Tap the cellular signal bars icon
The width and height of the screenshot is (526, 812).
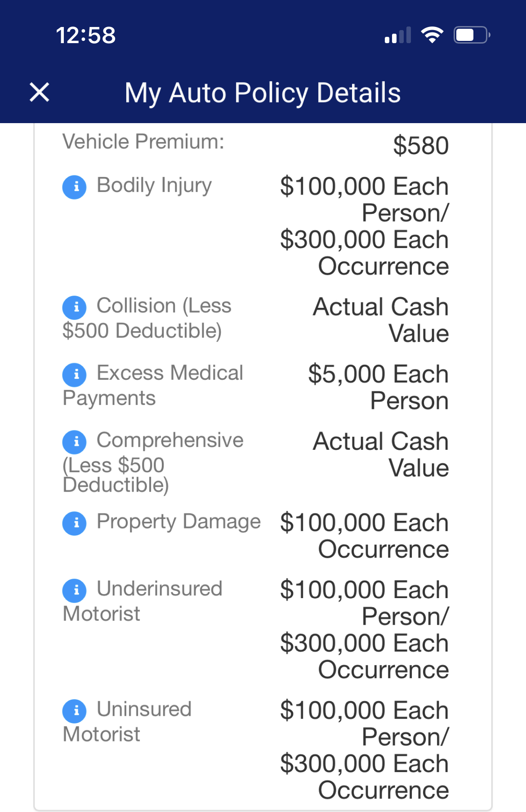tap(398, 35)
